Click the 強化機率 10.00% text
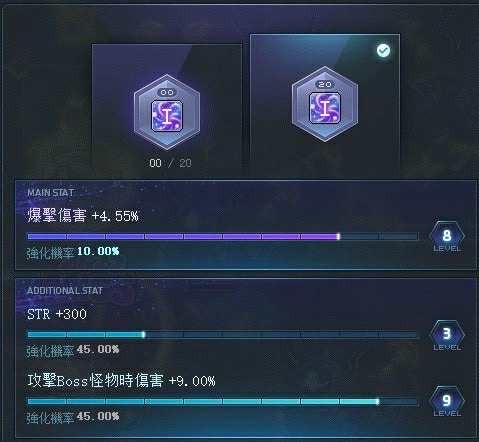This screenshot has width=479, height=442. pyautogui.click(x=73, y=252)
